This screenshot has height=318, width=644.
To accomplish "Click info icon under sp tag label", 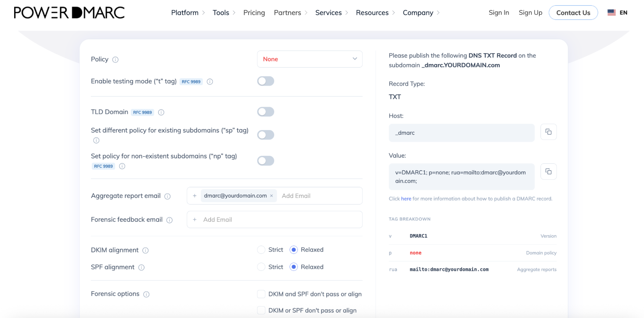I will point(96,140).
